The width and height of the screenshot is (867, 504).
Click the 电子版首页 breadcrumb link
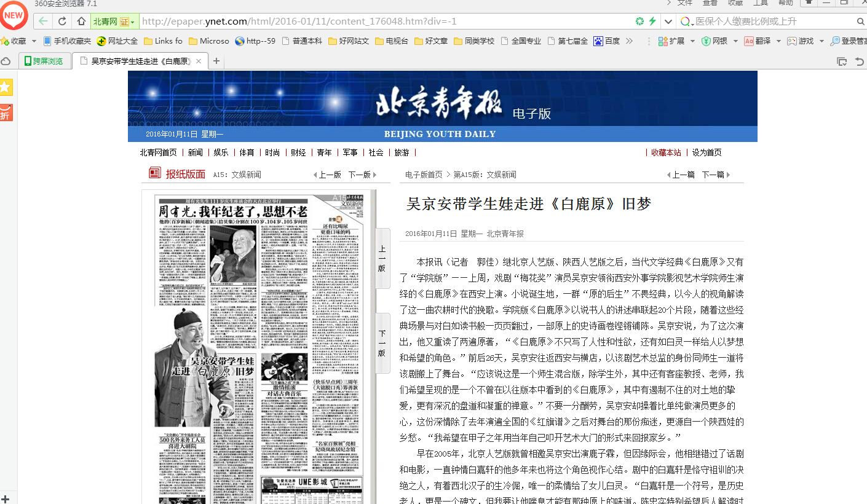(x=424, y=175)
